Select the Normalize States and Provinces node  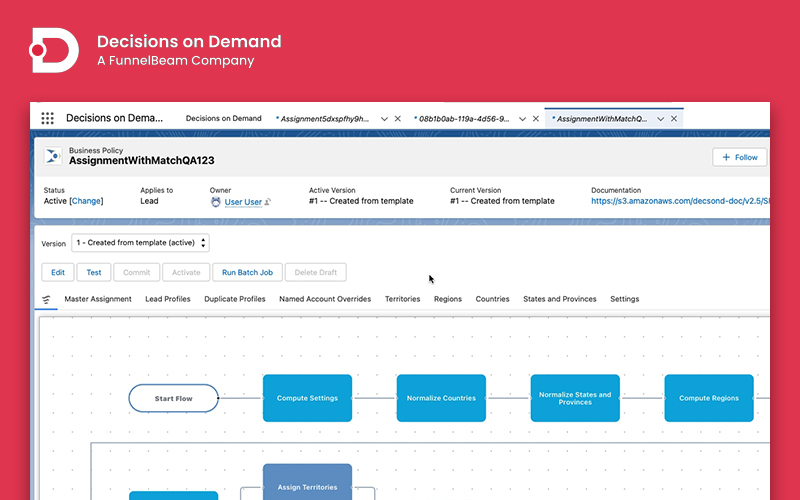pos(575,398)
